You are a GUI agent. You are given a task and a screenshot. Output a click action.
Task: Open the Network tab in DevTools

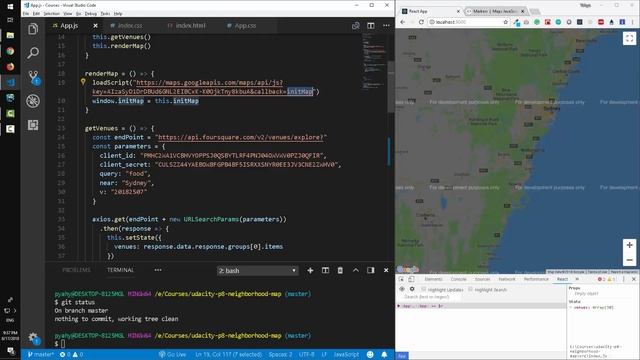click(x=507, y=279)
